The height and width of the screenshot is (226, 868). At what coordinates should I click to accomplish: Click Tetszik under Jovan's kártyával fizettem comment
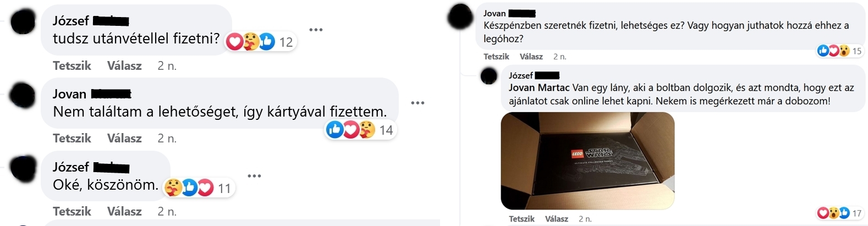pos(72,138)
